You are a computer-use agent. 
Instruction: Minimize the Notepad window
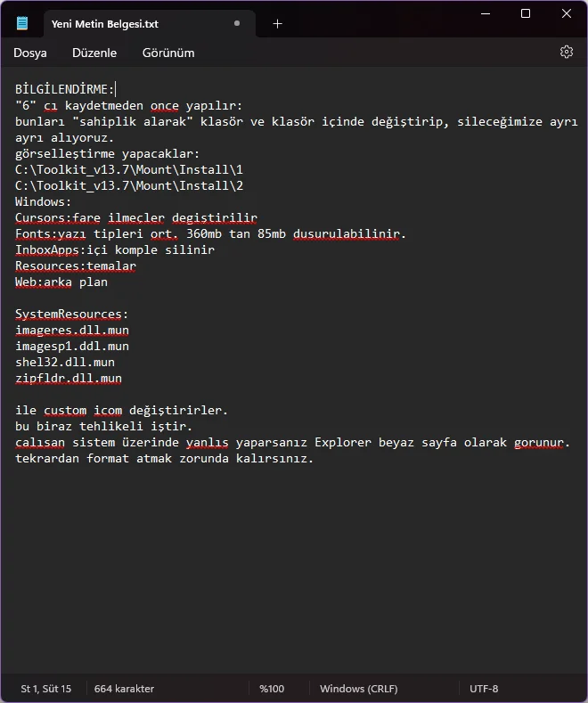tap(486, 13)
